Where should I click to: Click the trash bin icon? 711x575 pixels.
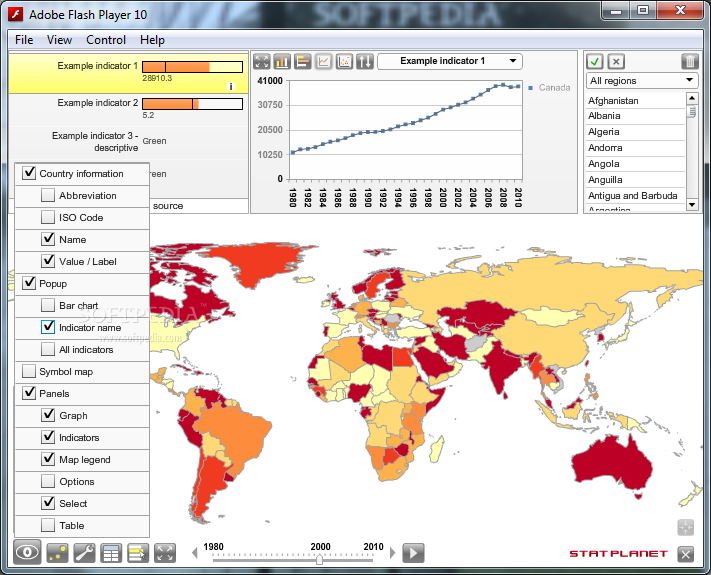pos(689,61)
